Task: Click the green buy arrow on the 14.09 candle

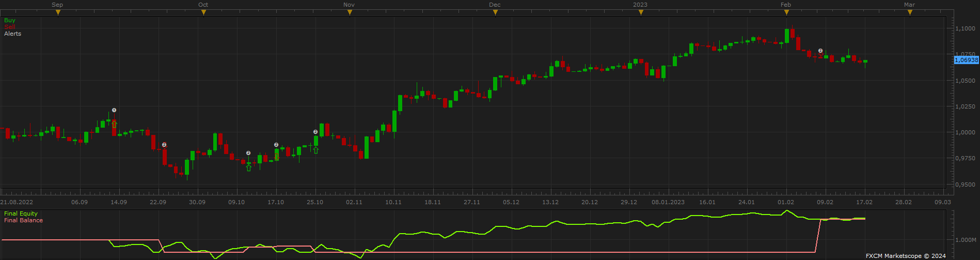Action: pos(114,124)
